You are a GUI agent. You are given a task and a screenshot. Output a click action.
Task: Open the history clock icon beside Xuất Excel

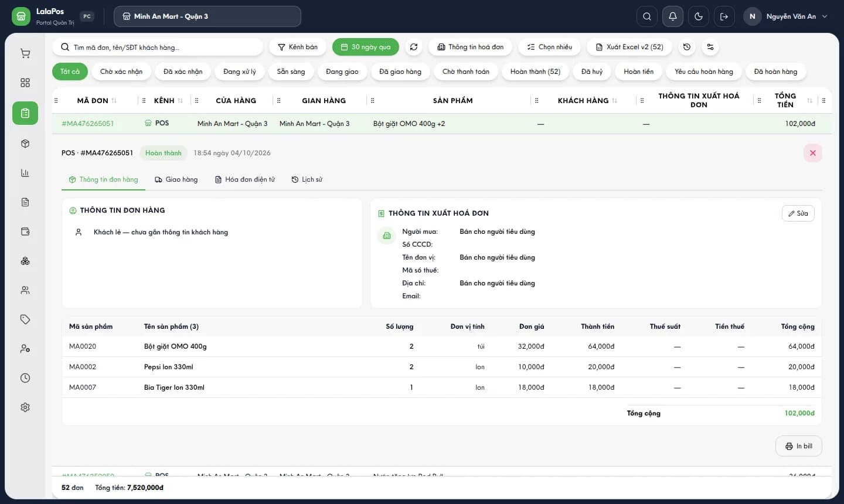point(687,47)
